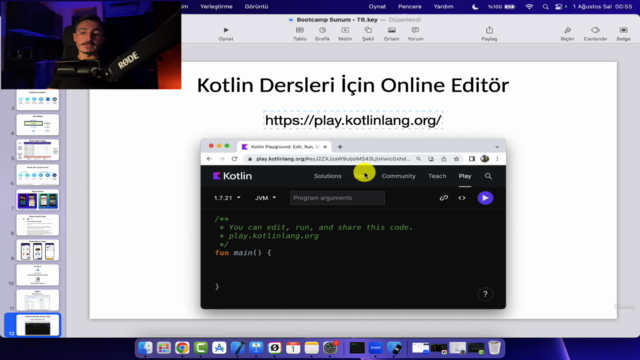Check the battery status icon

click(x=509, y=7)
